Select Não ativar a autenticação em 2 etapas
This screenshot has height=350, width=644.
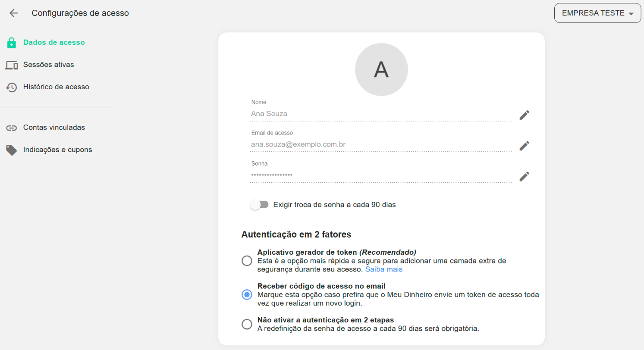coord(247,324)
